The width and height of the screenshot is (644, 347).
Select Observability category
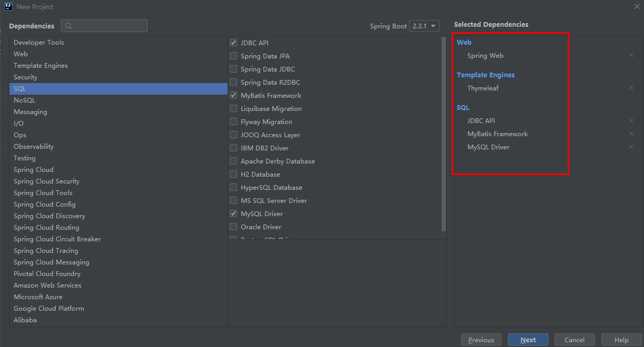coord(118,146)
